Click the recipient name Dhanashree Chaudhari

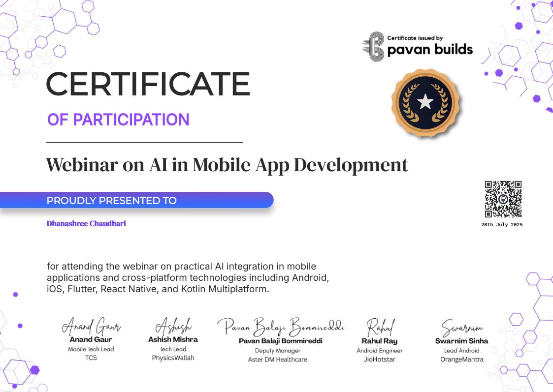pyautogui.click(x=86, y=224)
